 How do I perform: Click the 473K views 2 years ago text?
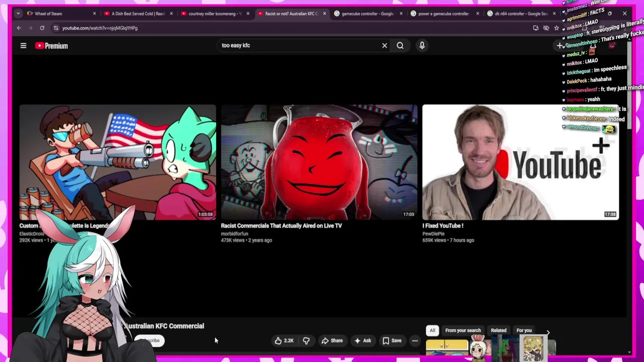(247, 240)
